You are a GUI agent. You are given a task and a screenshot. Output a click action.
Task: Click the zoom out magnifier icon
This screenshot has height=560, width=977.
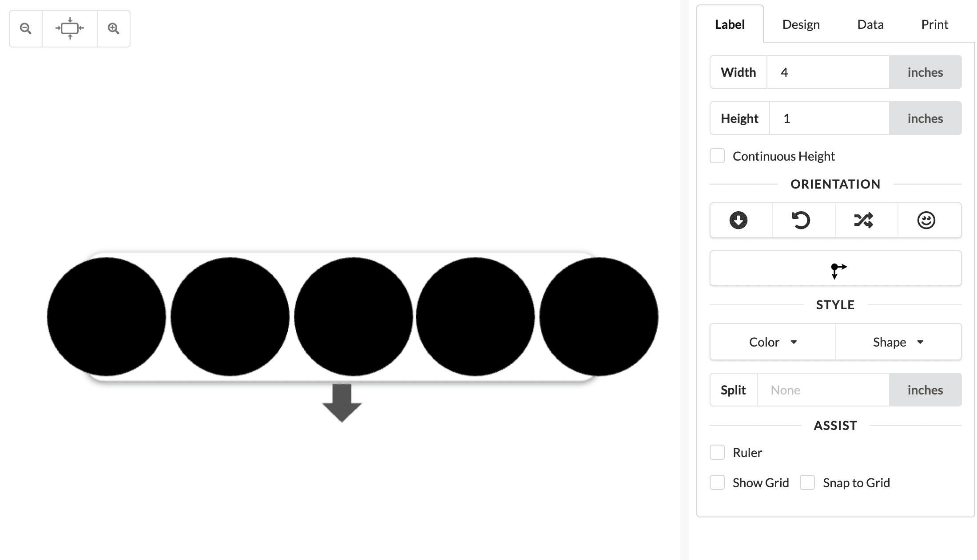[x=26, y=28]
